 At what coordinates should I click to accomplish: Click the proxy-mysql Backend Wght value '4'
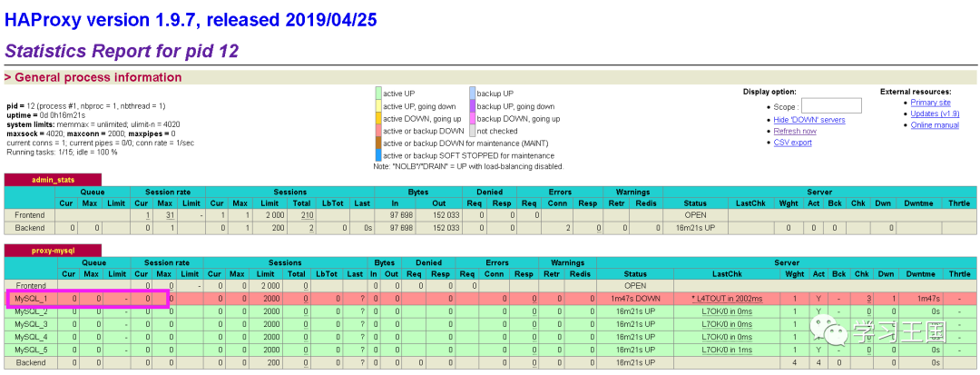794,362
